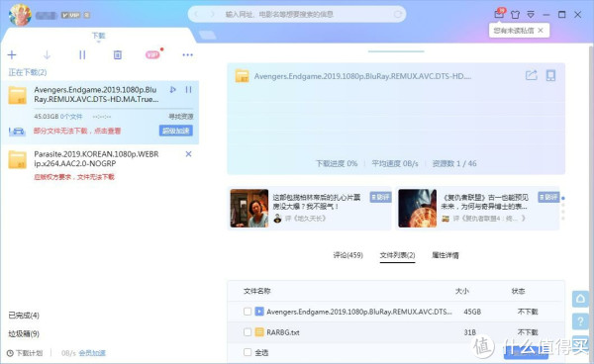Viewport: 594px width, 364px height.
Task: Open the main menu triangle icon in title bar
Action: (531, 15)
